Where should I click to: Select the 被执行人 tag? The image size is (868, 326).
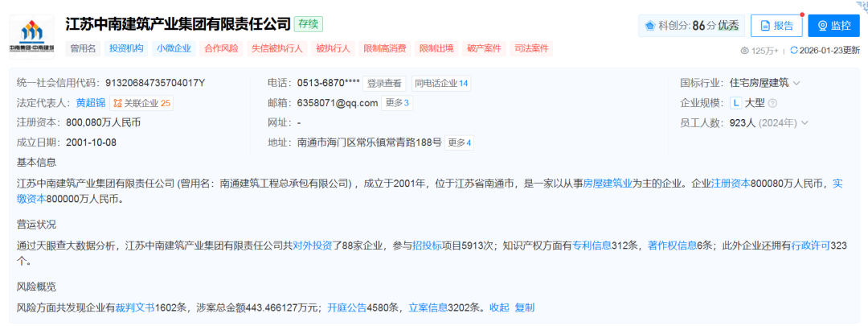[x=333, y=48]
